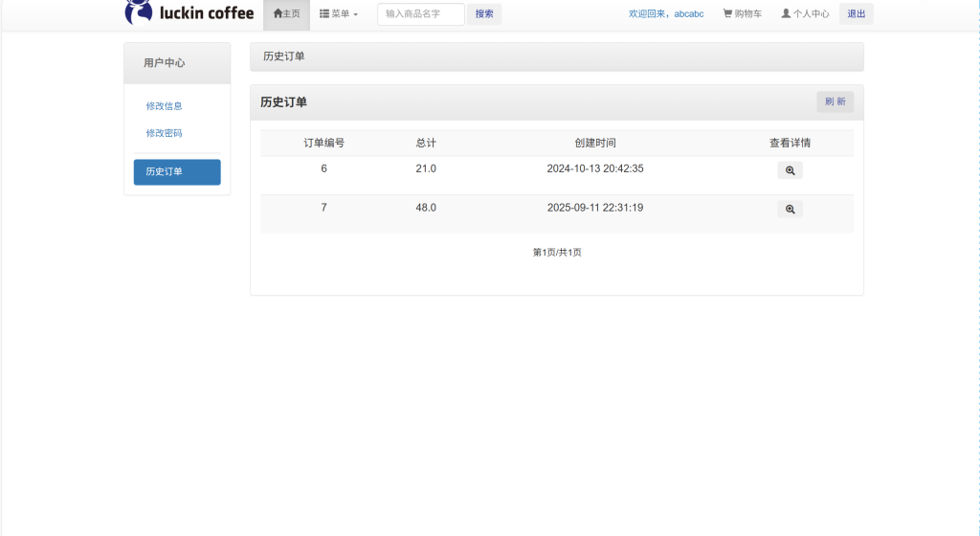
Task: Click the 总计 column header
Action: tap(426, 143)
